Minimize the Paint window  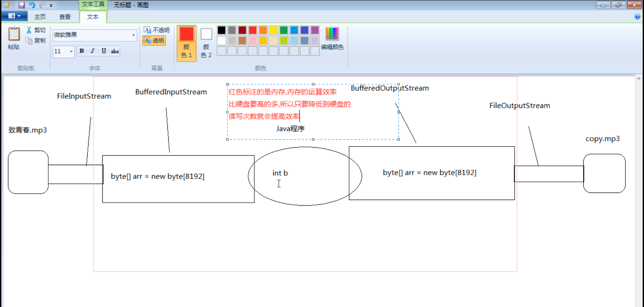click(x=603, y=5)
